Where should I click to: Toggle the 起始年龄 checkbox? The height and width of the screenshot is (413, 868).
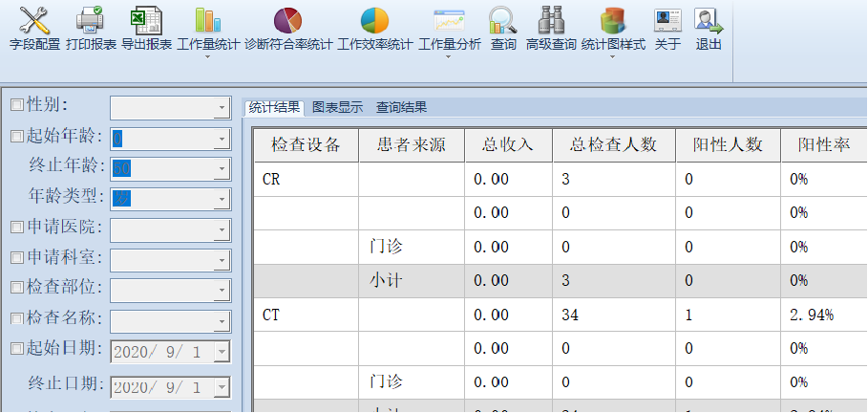18,135
